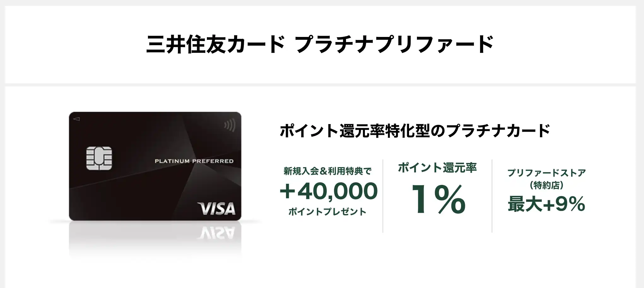This screenshot has height=288, width=644.
Task: Click the divider between +40,000 and 1%
Action: coord(383,196)
